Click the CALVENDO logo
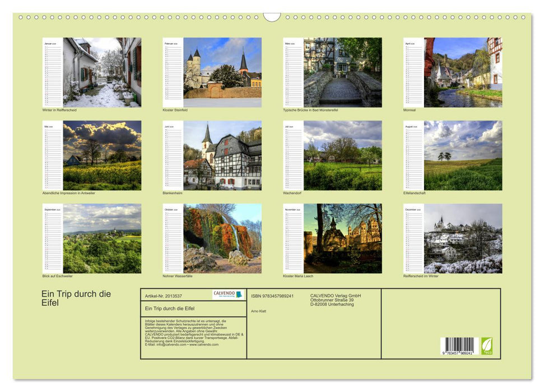Image resolution: width=544 pixels, height=392 pixels. point(228,295)
